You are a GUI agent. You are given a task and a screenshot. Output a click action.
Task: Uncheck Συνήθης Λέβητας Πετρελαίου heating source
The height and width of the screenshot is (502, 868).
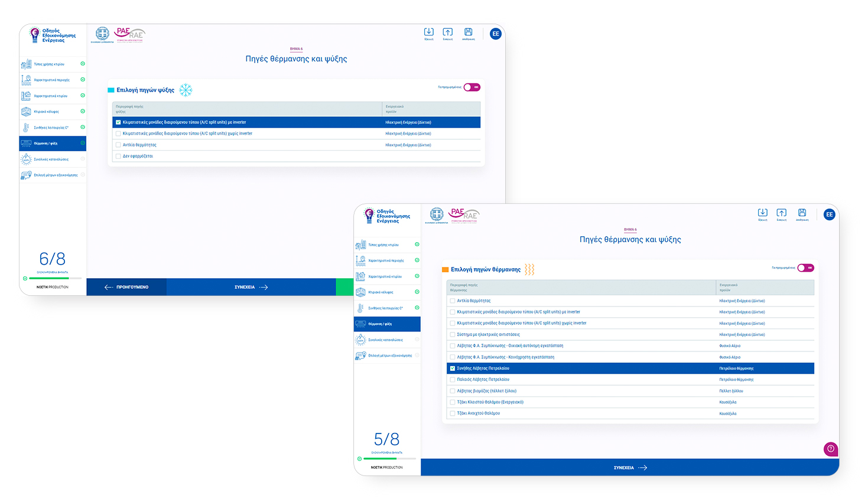tap(453, 369)
